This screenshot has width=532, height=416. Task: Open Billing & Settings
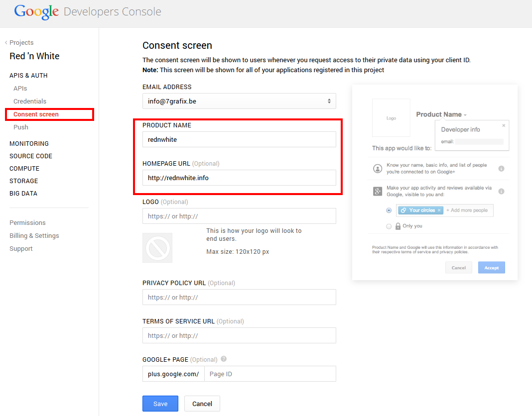coord(34,235)
